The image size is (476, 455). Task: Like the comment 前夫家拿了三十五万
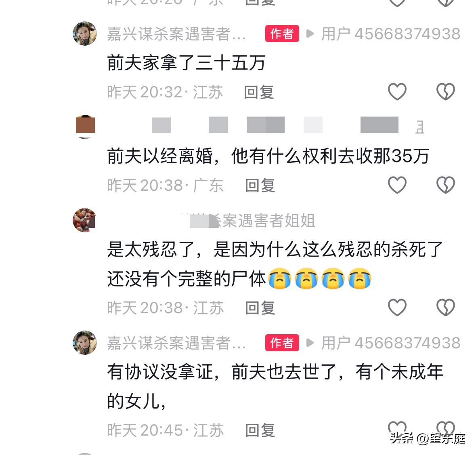(x=397, y=91)
